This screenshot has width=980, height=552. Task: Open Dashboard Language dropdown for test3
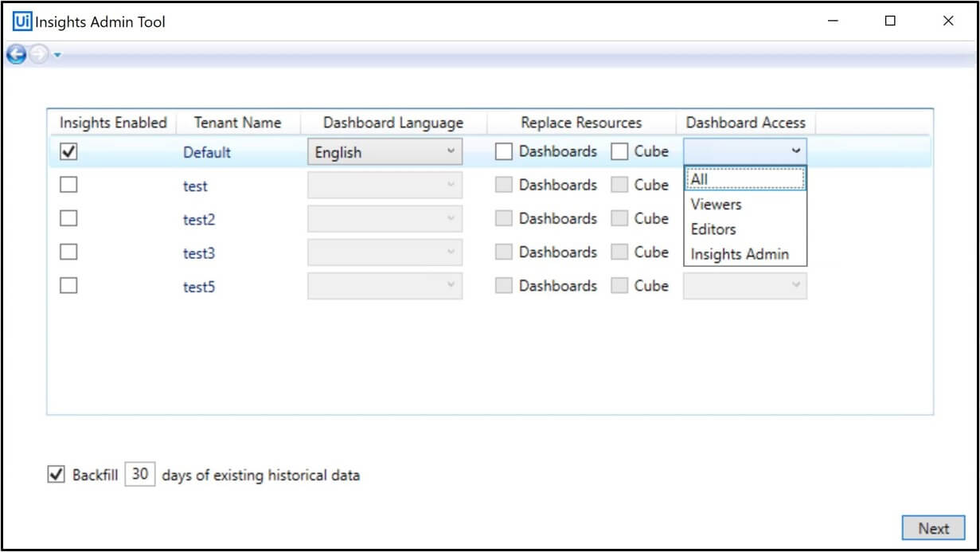pyautogui.click(x=385, y=252)
